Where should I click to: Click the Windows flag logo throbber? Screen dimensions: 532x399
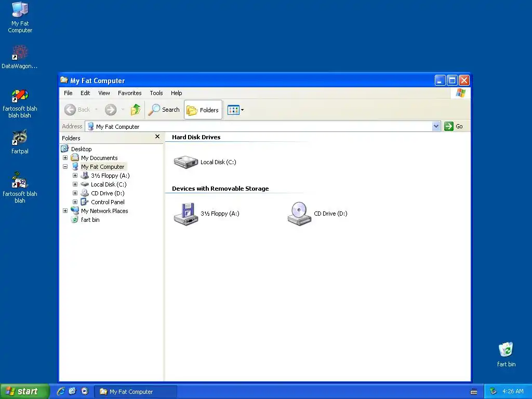click(460, 93)
